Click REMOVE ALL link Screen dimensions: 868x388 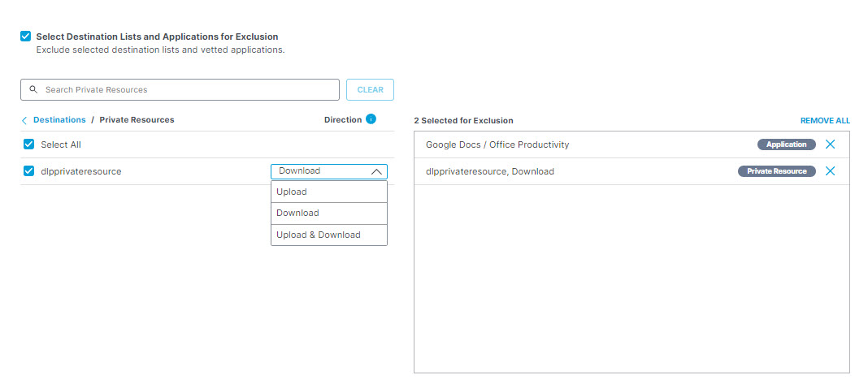click(x=825, y=120)
